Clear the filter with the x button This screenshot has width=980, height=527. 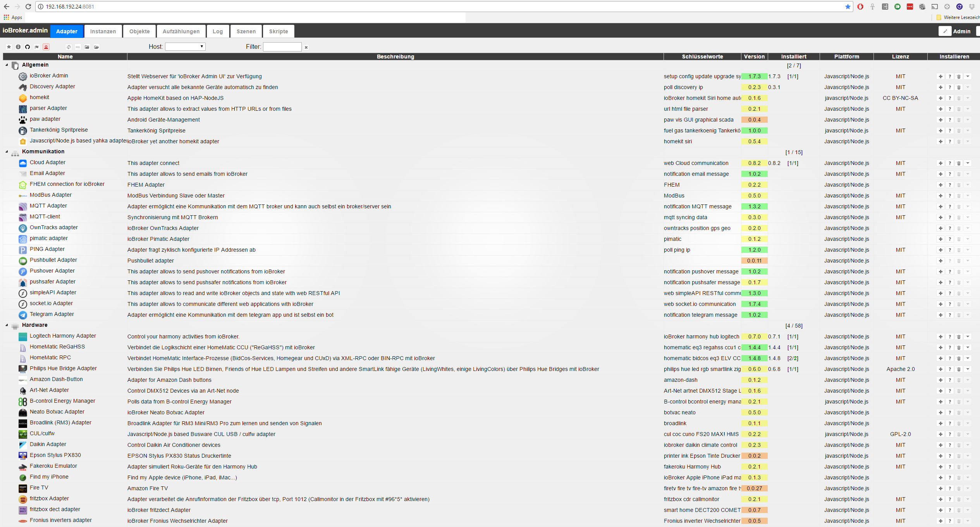[306, 47]
